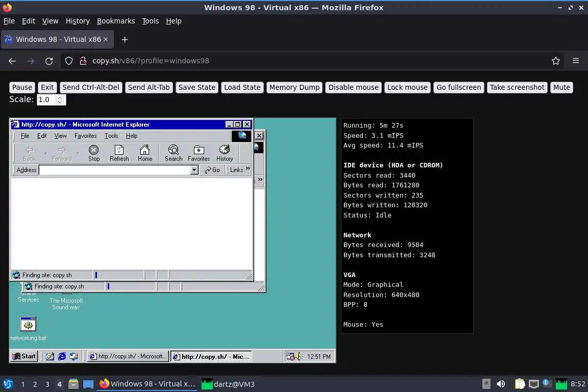
Task: Open Favorites toolbar button in Internet Explorer
Action: [x=199, y=154]
